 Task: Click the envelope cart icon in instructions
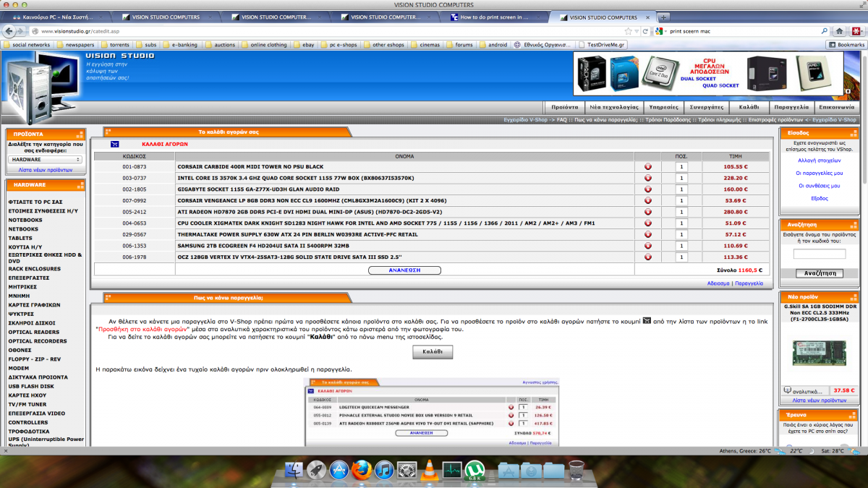(647, 320)
